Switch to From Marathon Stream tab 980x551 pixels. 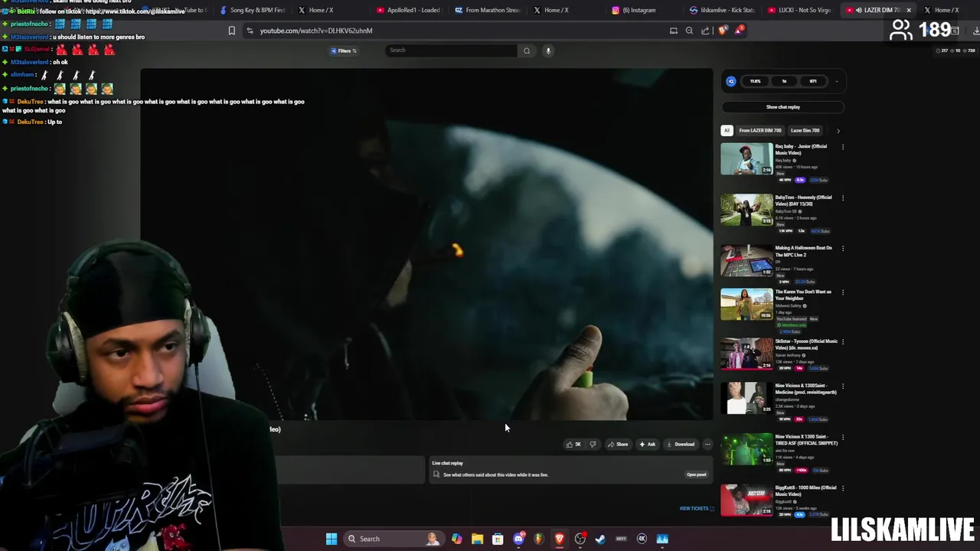488,10
